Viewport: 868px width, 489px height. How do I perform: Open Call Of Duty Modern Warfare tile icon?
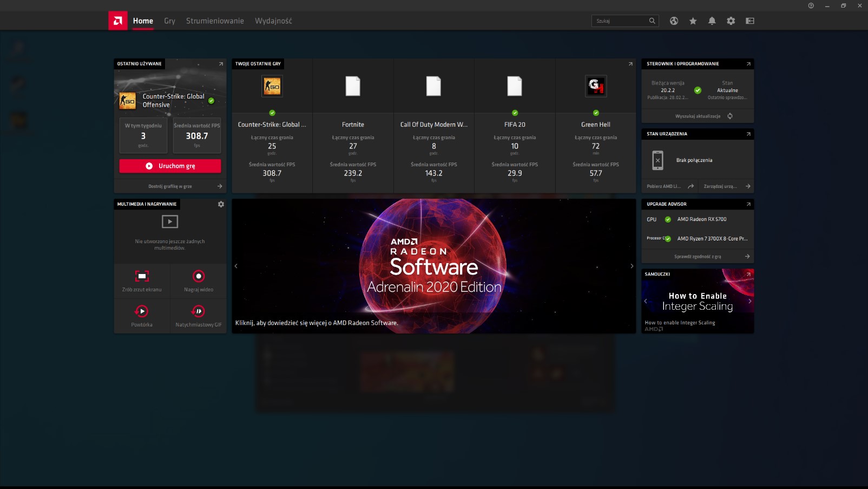tap(433, 86)
